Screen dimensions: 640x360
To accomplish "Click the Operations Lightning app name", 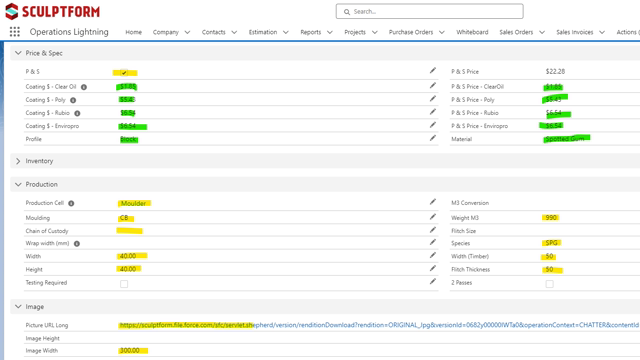I will point(69,32).
